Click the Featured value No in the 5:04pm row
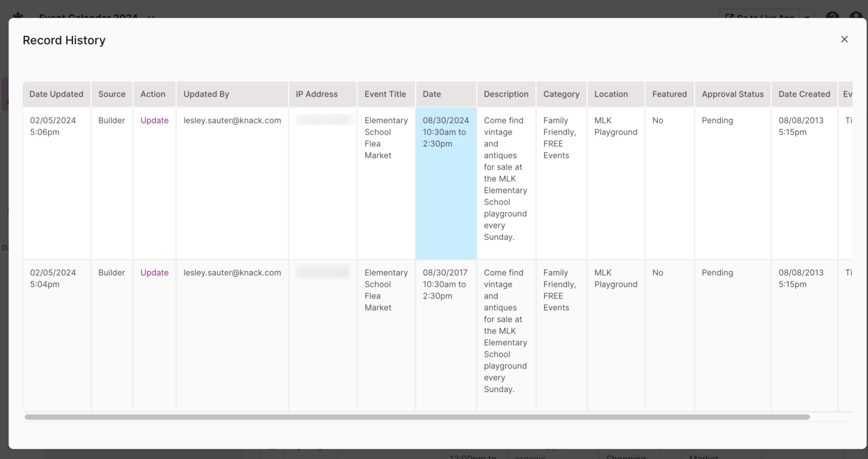 coord(658,272)
